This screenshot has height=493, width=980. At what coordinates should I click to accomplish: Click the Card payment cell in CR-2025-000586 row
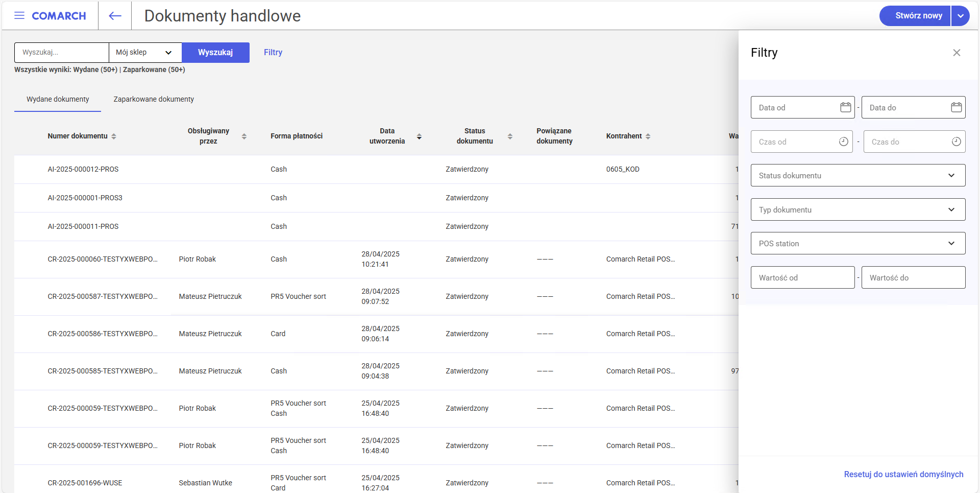[x=278, y=334]
